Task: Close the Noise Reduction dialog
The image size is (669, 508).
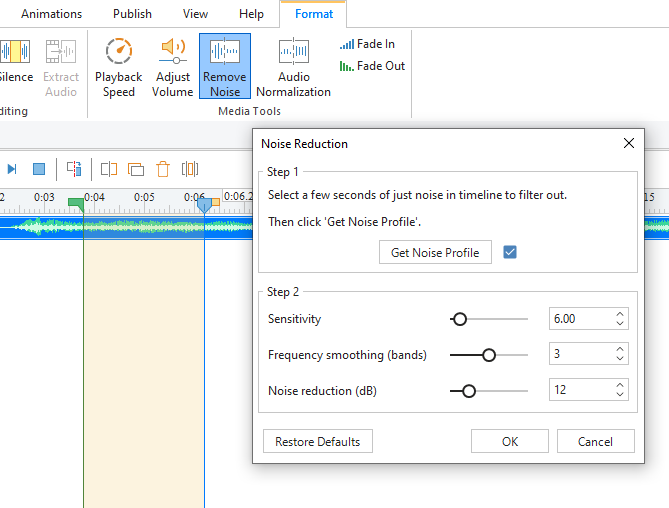Action: 629,143
